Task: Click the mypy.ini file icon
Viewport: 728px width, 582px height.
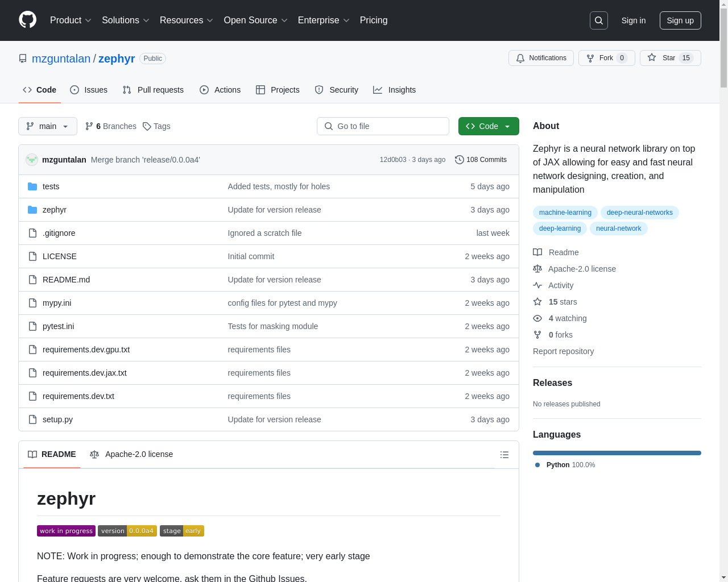Action: pos(32,303)
